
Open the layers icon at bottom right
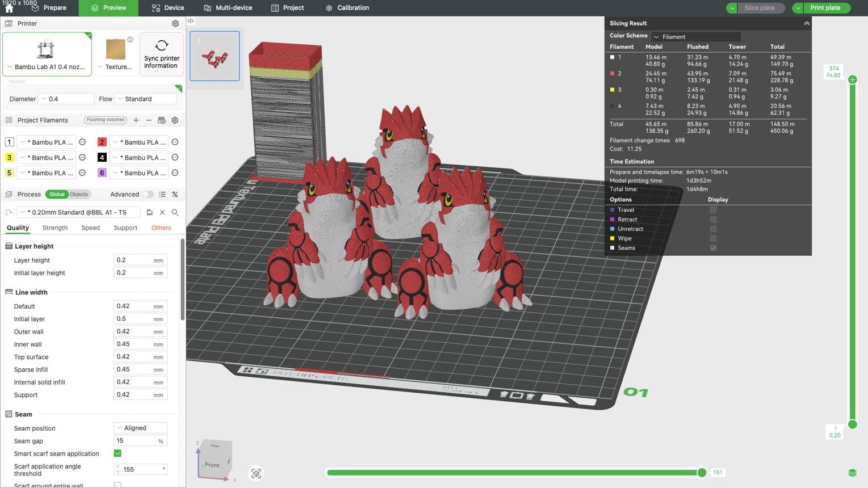click(852, 473)
